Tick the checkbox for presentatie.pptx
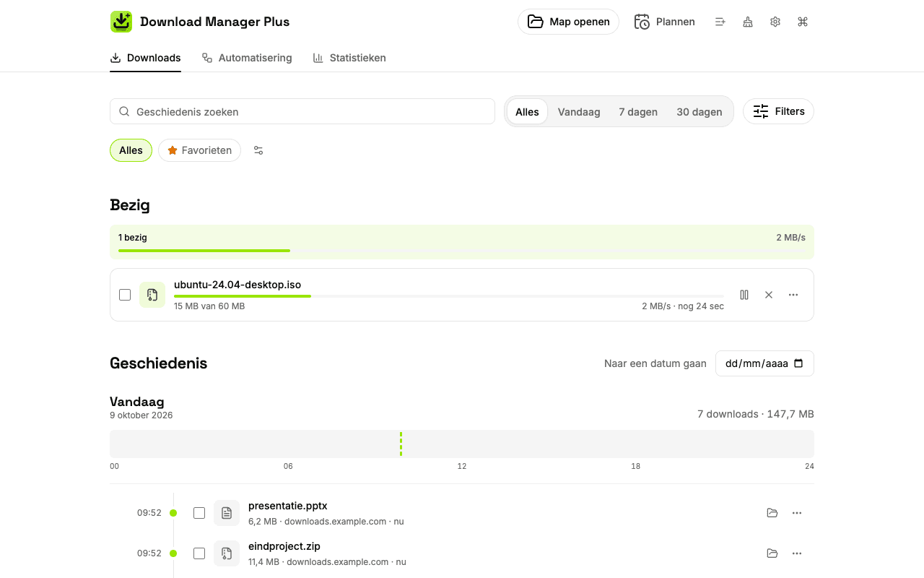924x578 pixels. [x=199, y=513]
